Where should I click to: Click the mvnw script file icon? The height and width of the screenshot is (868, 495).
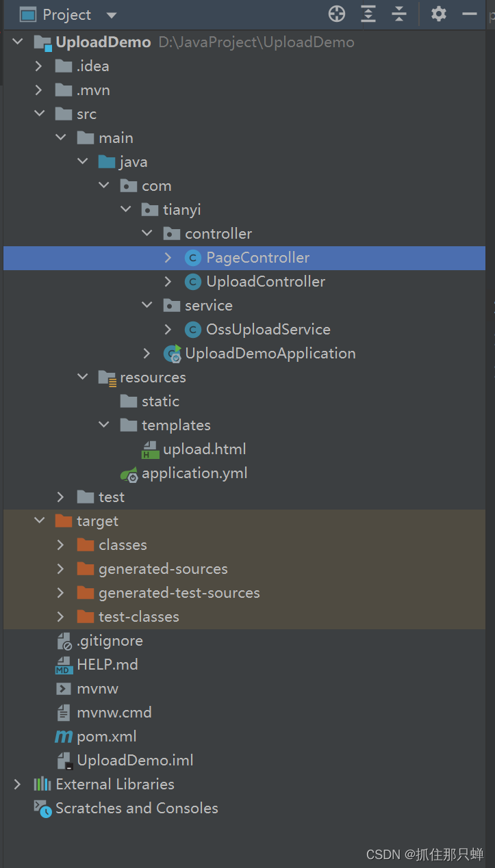[64, 689]
